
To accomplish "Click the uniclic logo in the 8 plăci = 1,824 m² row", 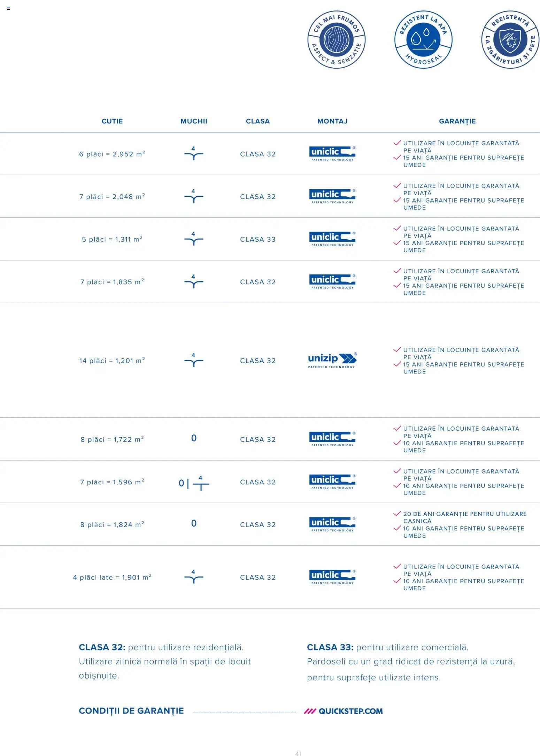I will click(x=332, y=524).
